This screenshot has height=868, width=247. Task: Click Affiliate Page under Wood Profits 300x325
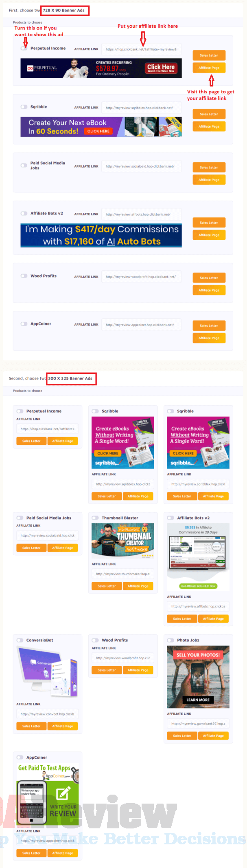[x=138, y=670]
